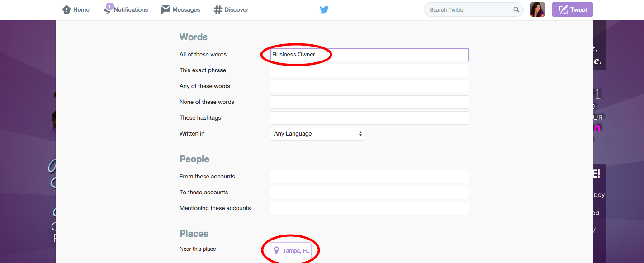The height and width of the screenshot is (263, 644).
Task: Click the Any of these words label
Action: [x=205, y=86]
